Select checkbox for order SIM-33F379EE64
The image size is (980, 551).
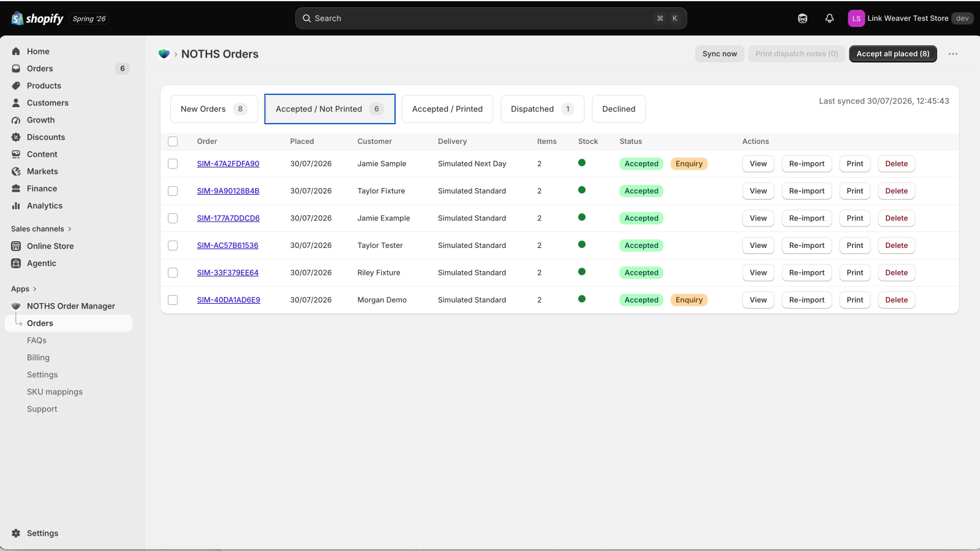[x=173, y=273]
